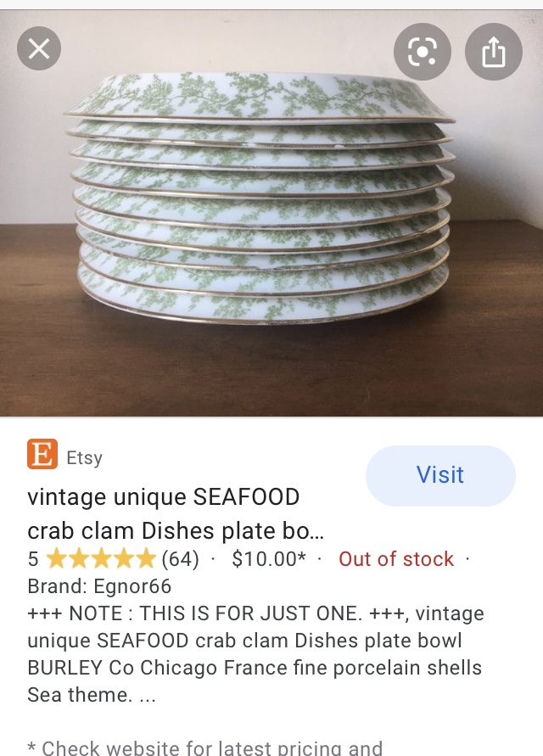Screen dimensions: 543x756
Task: Click the middle yellow rating star
Action: (x=101, y=559)
